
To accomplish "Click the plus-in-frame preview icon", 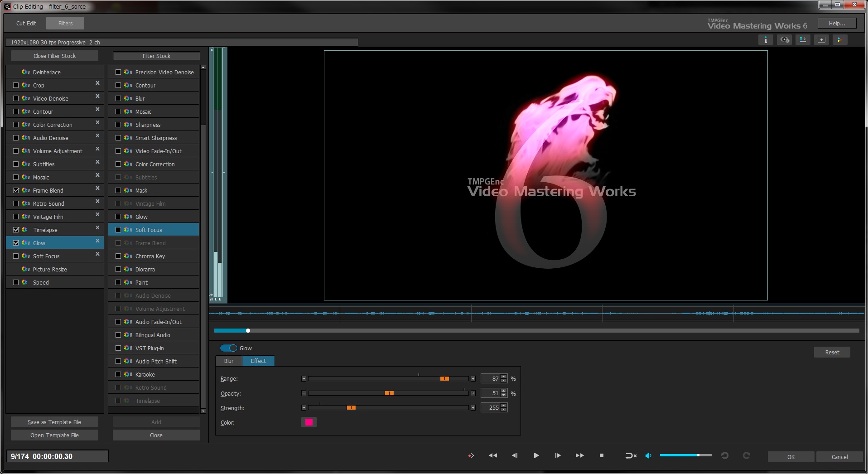I will [x=821, y=40].
